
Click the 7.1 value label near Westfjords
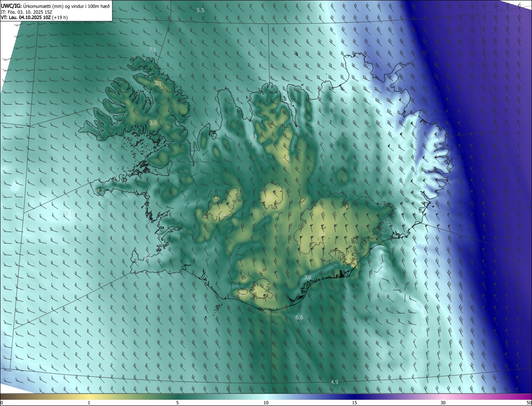153,49
